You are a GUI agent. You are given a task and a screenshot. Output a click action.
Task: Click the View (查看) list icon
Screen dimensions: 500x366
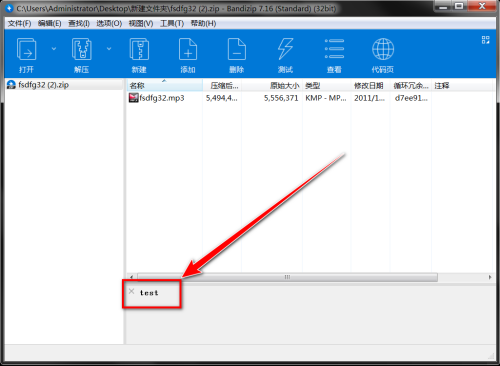[334, 49]
